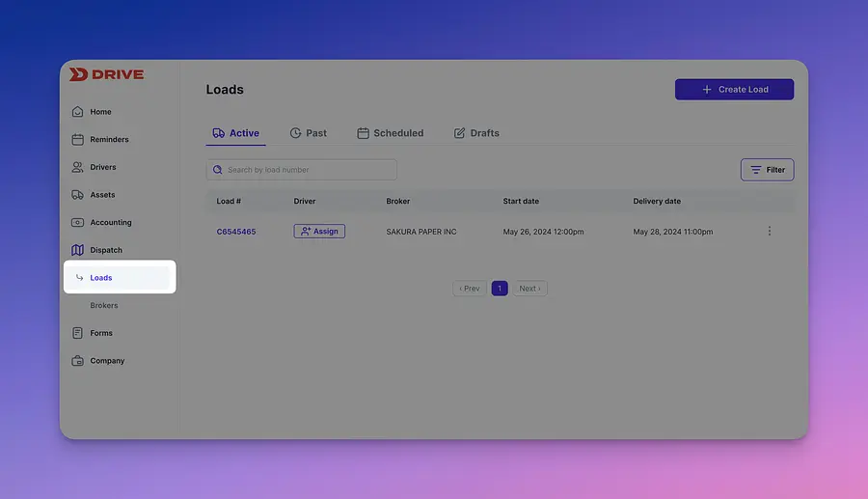
Task: Switch to the Past loads tab
Action: 309,133
